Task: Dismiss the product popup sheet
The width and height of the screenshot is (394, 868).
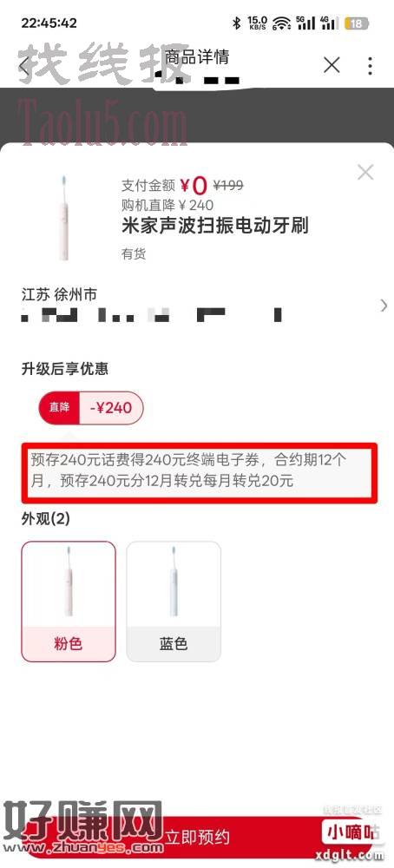Action: pos(365,172)
